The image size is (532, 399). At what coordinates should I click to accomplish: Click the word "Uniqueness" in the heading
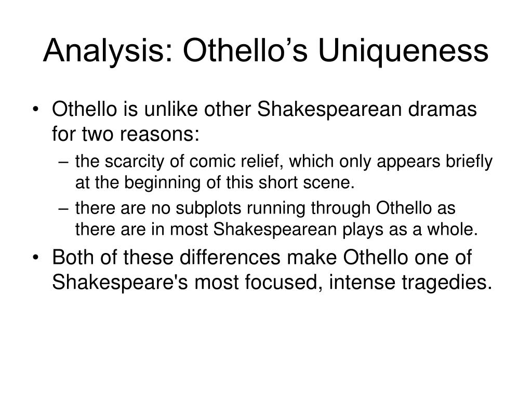click(403, 51)
